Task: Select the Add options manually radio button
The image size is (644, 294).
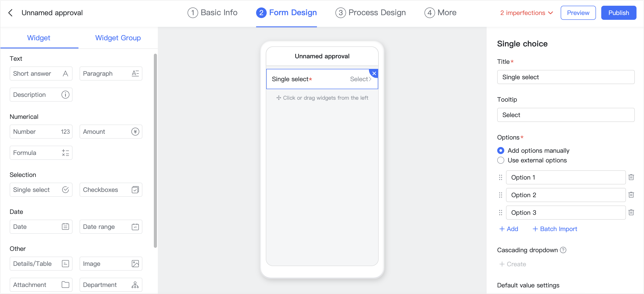Action: [x=501, y=151]
